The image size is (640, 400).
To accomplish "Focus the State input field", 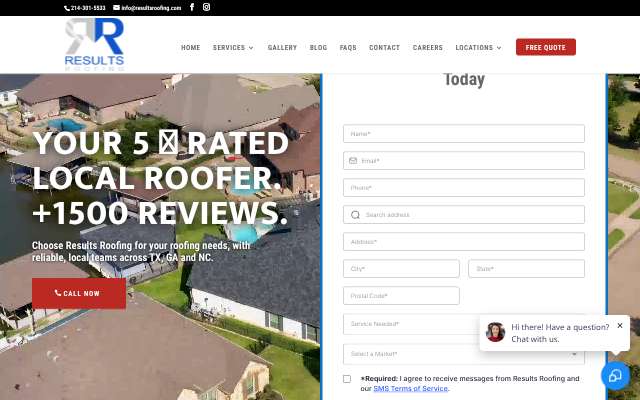I will pyautogui.click(x=527, y=269).
